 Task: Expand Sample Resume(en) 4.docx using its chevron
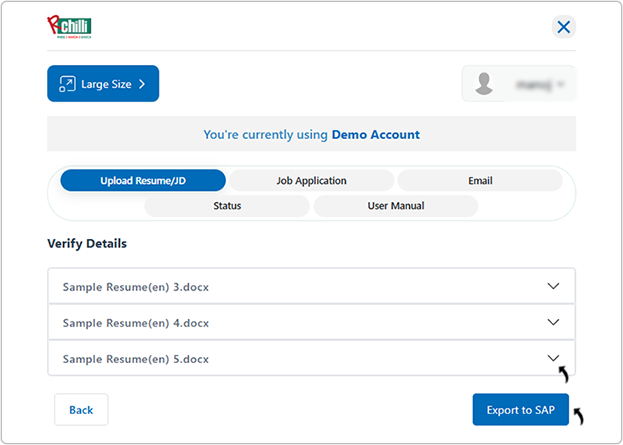tap(554, 322)
